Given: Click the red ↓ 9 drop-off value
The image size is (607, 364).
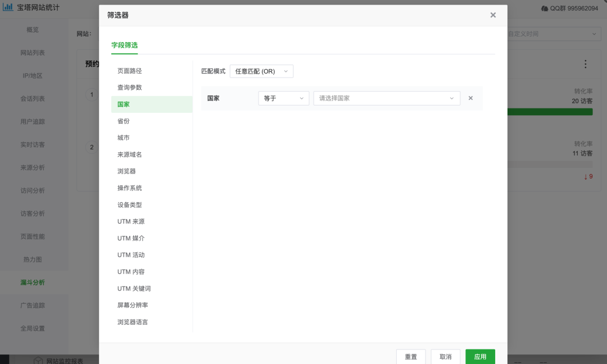Looking at the screenshot, I should click(588, 176).
